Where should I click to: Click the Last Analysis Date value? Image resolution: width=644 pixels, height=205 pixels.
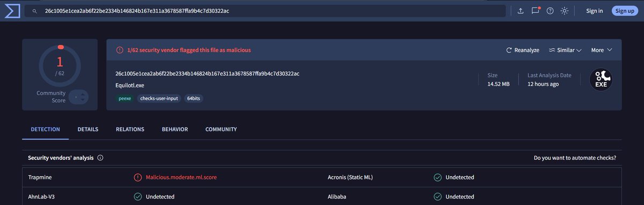pos(543,84)
